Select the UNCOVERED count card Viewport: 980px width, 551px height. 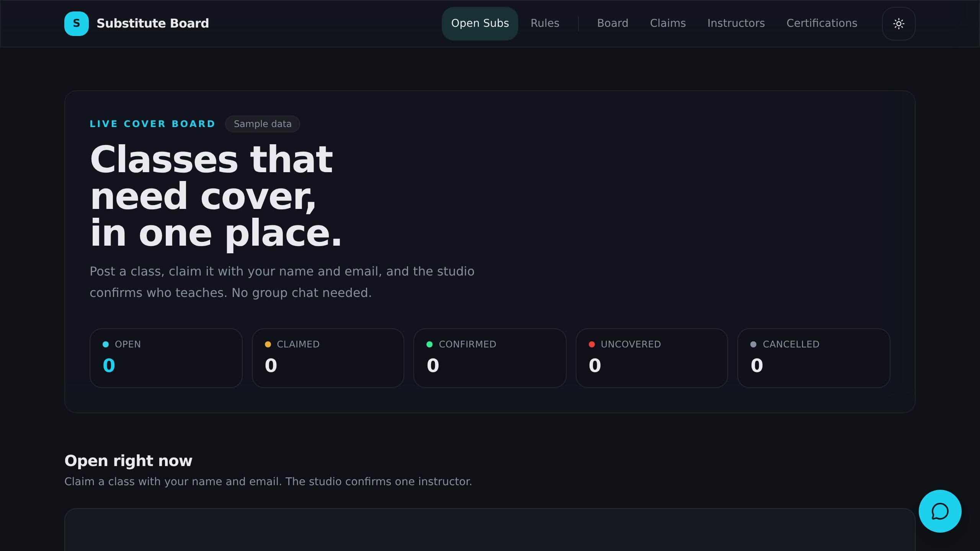(652, 358)
